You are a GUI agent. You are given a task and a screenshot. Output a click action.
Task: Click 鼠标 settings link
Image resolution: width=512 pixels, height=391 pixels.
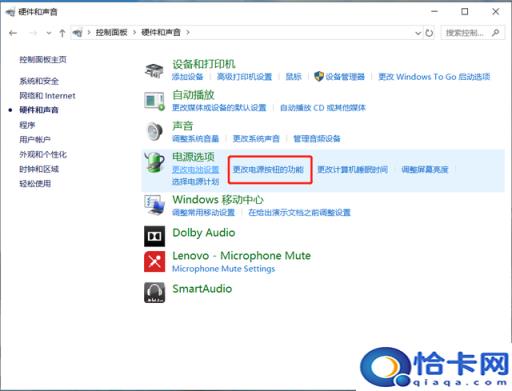click(294, 77)
